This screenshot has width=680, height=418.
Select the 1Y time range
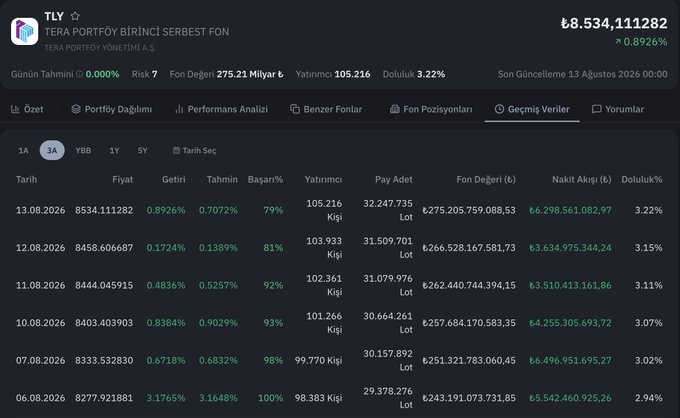tap(114, 150)
